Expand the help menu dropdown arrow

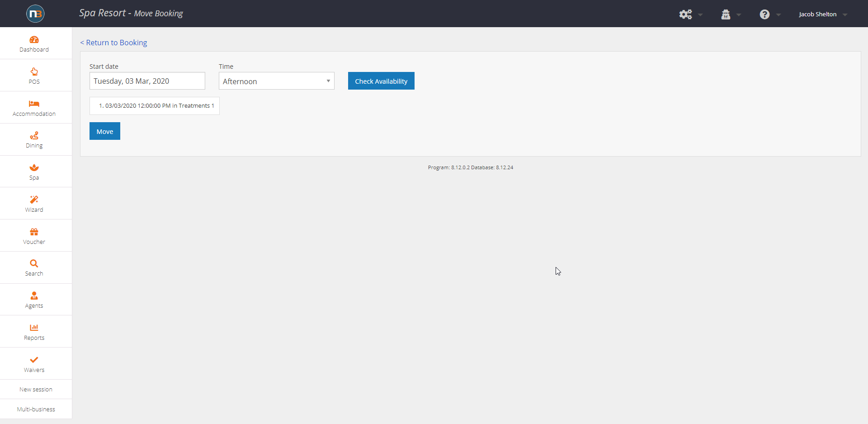778,15
